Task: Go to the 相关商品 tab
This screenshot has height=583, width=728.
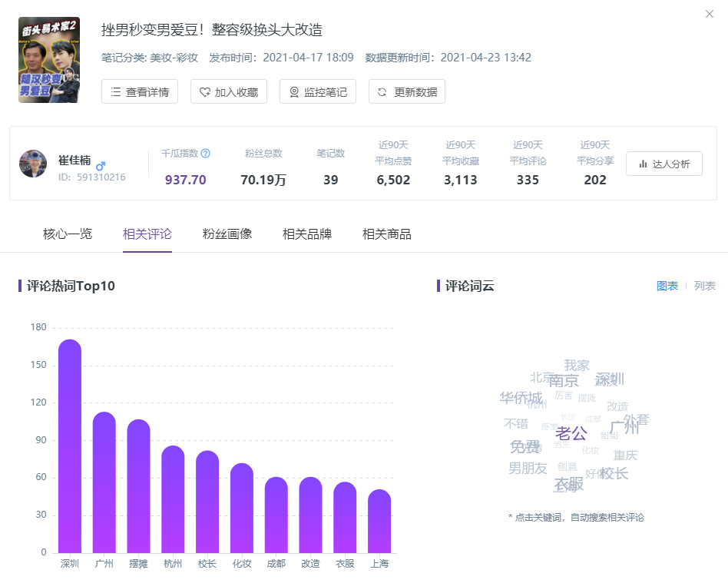Action: point(387,234)
